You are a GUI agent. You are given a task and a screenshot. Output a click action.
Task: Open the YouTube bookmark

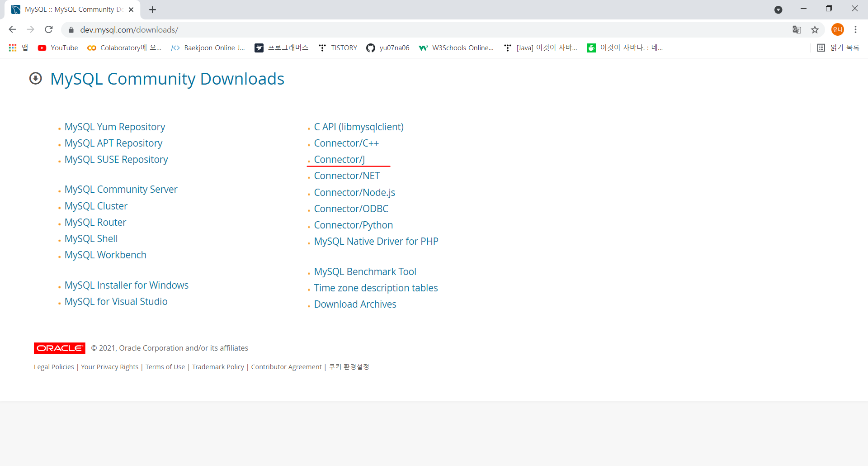click(x=58, y=48)
